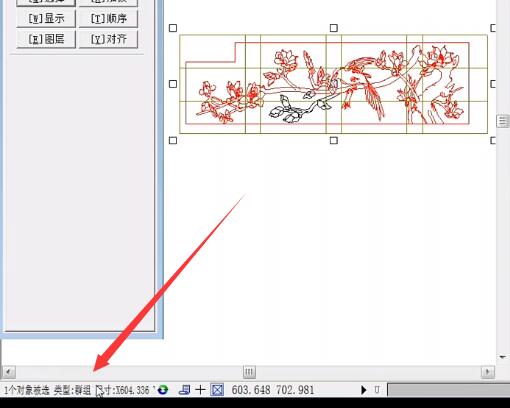Open the [E] 图层 layer button
The height and width of the screenshot is (408, 510).
click(x=46, y=39)
